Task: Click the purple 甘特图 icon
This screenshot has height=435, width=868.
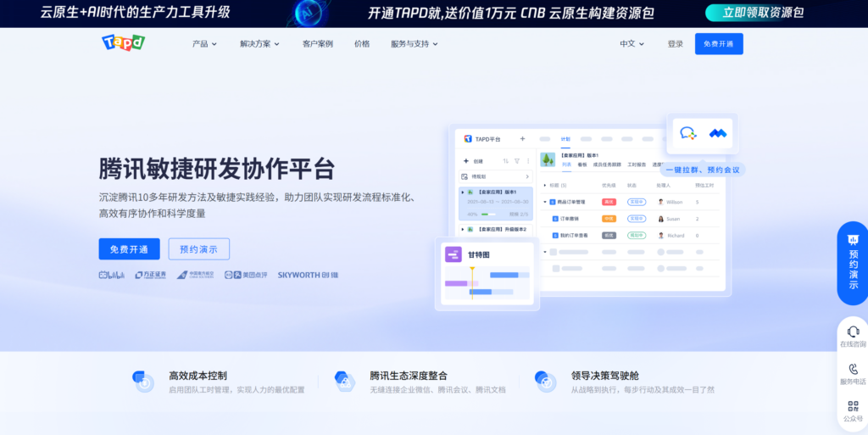Action: coord(453,254)
